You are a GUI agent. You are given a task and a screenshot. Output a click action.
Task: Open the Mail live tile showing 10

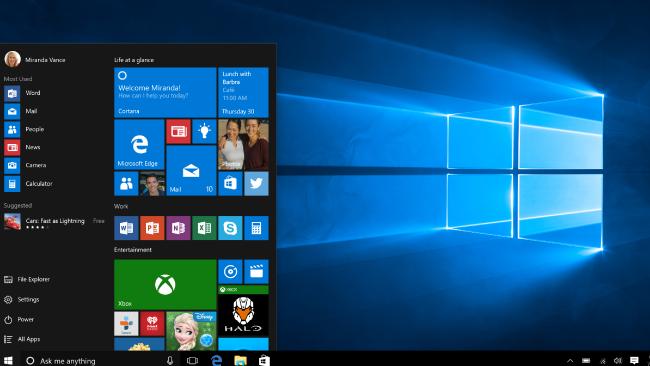[x=191, y=170]
